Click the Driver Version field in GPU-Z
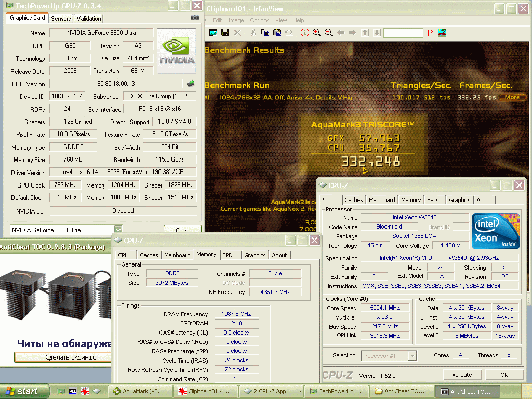This screenshot has width=532, height=399. click(x=123, y=172)
